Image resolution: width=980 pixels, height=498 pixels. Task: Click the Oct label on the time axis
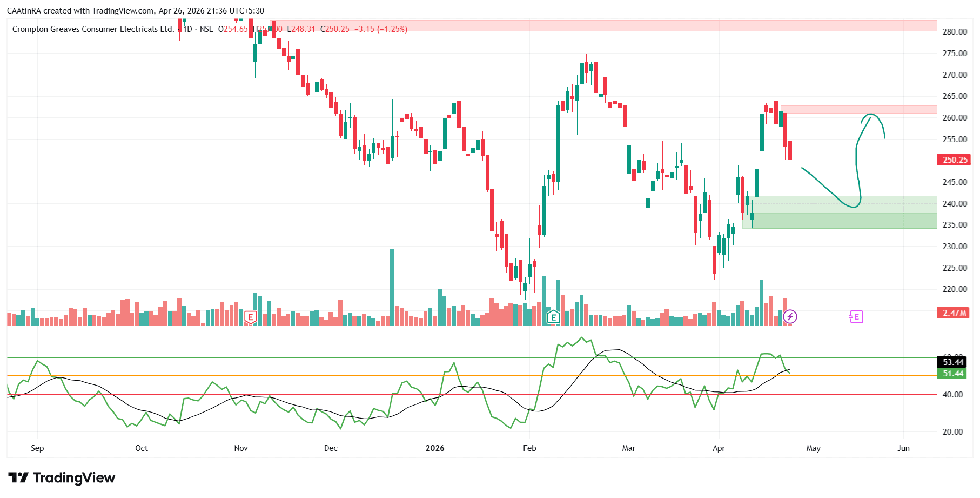point(142,448)
